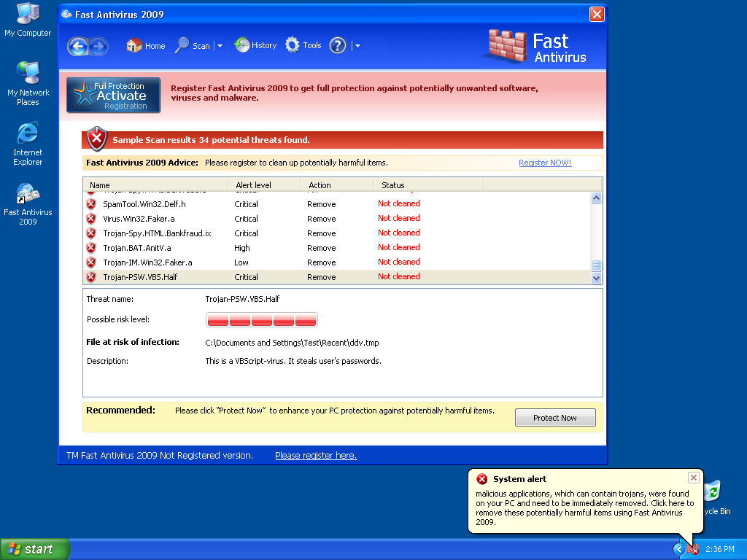The width and height of the screenshot is (747, 560).
Task: Click the Please register here link
Action: coord(316,456)
